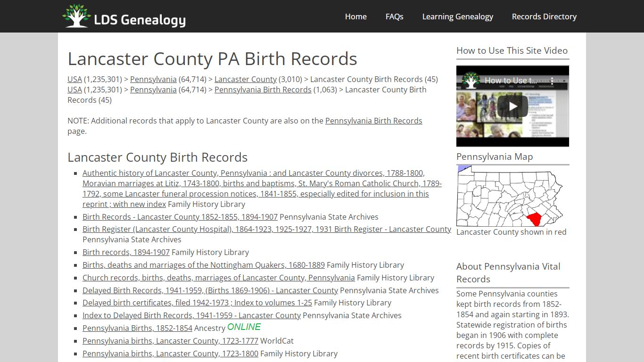Open Index to Delayed Birth Records link
Screen dimensions: 644x362
(x=191, y=315)
